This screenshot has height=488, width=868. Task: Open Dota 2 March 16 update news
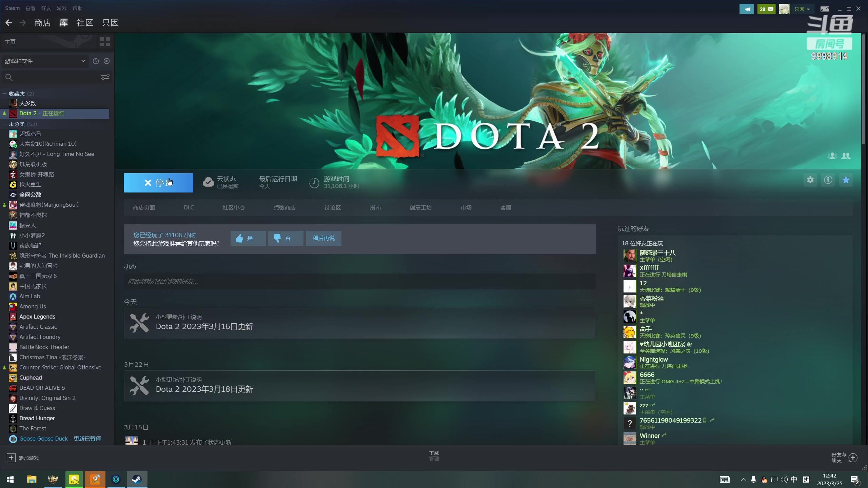tap(359, 323)
